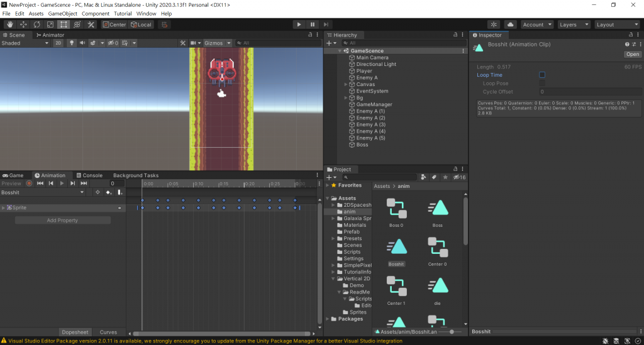Select Boss object in Hierarchy
Viewport: 644px width, 345px height.
point(362,145)
